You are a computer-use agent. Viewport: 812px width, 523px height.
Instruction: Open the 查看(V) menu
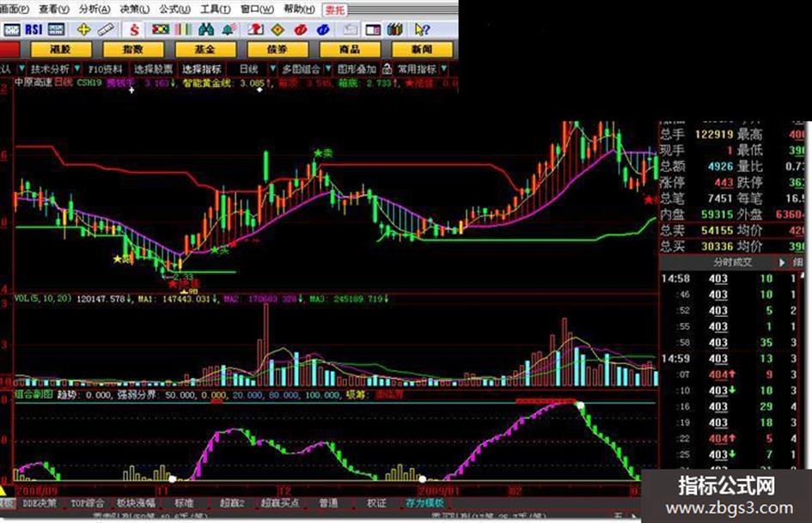(x=54, y=9)
